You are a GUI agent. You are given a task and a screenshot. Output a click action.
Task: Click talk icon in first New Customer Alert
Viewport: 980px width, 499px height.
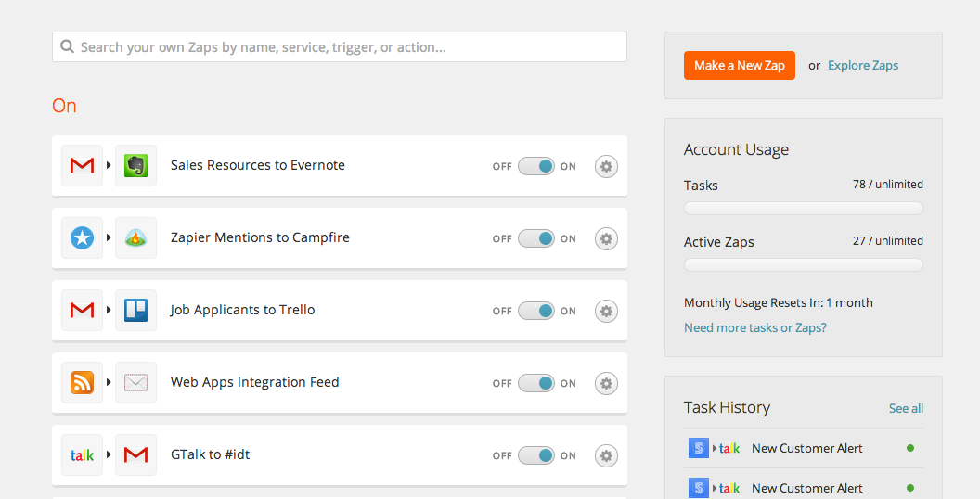click(x=729, y=448)
